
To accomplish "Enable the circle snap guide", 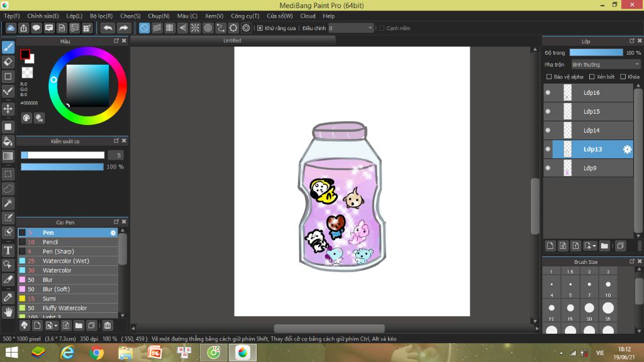I will [x=208, y=28].
